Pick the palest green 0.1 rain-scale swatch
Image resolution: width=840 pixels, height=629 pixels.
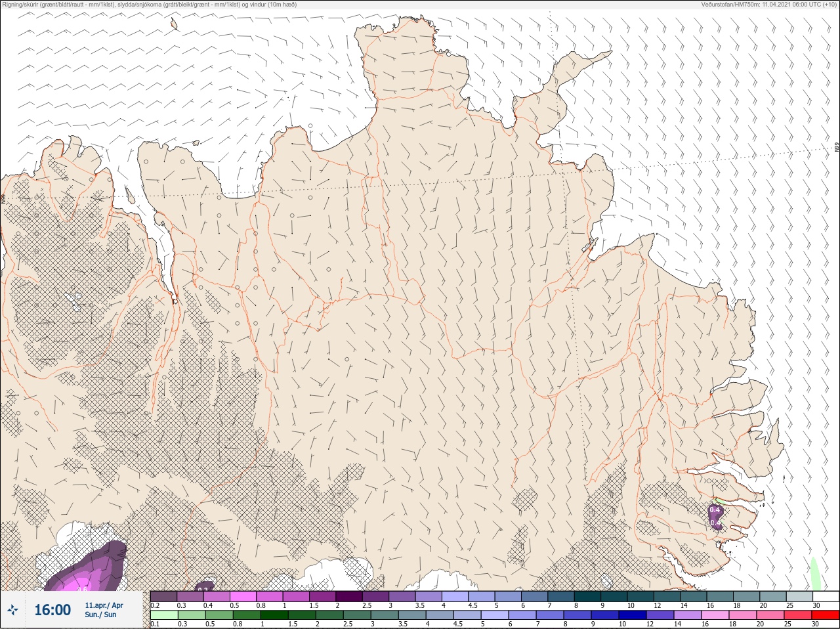[164, 615]
